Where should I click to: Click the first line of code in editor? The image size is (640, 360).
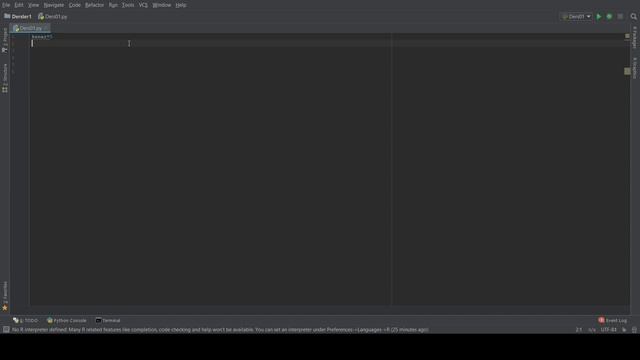tap(42, 36)
